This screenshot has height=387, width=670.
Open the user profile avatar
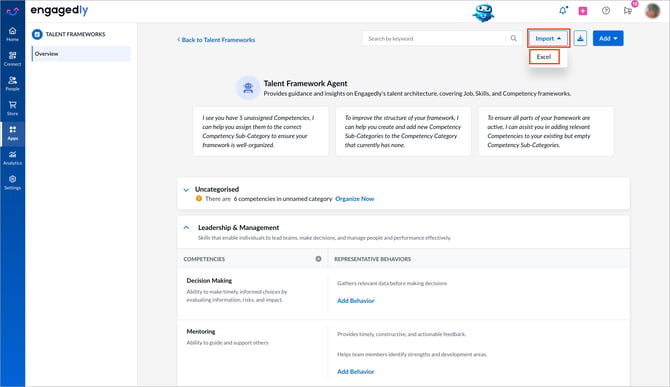tap(652, 11)
